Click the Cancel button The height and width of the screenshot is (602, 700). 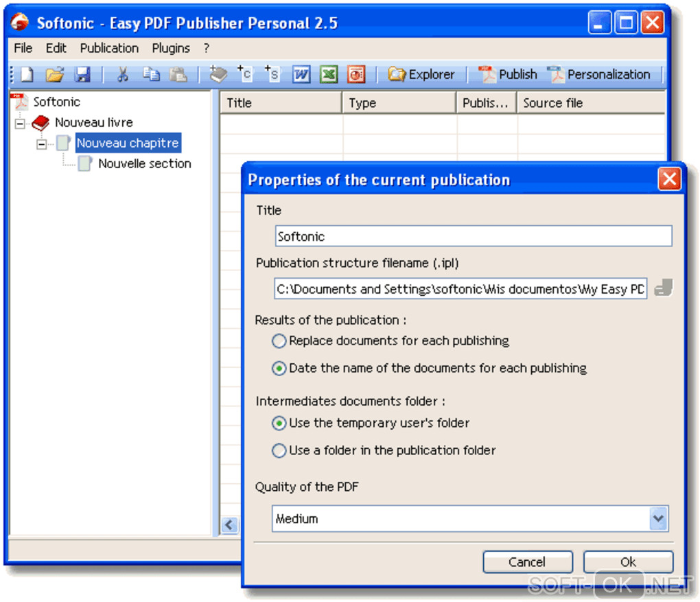[x=528, y=562]
